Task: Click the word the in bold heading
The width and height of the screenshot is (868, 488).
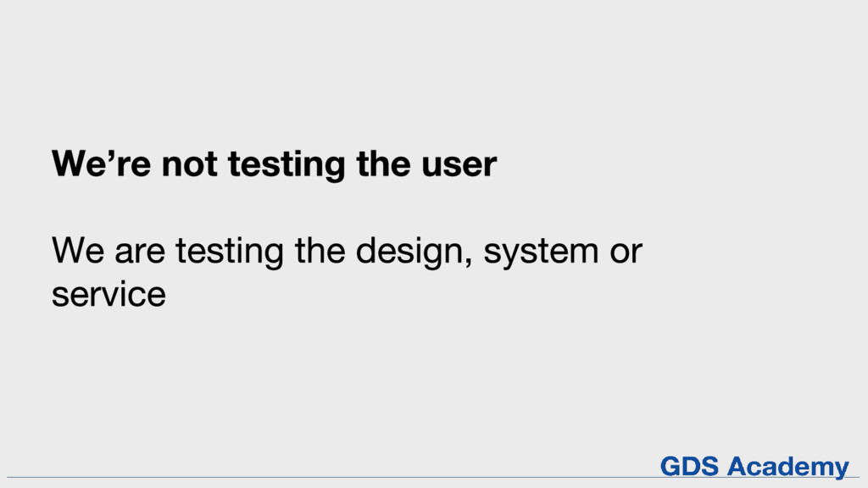Action: point(383,164)
